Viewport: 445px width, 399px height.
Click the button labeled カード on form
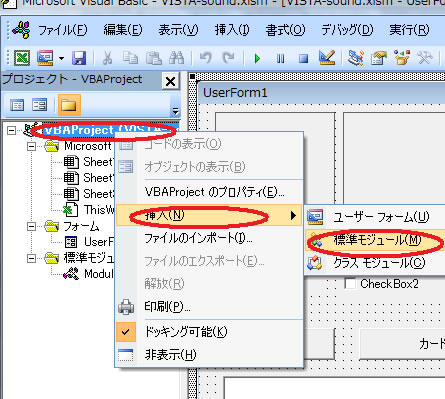point(403,344)
